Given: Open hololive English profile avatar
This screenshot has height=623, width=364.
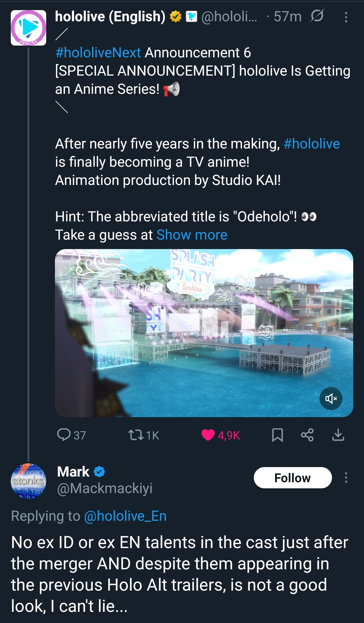Looking at the screenshot, I should [x=28, y=28].
